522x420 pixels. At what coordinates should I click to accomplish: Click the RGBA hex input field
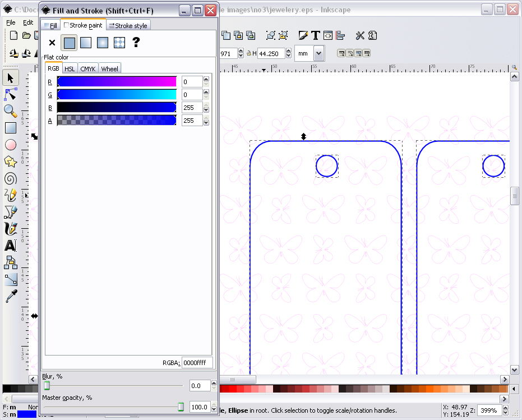pos(197,363)
